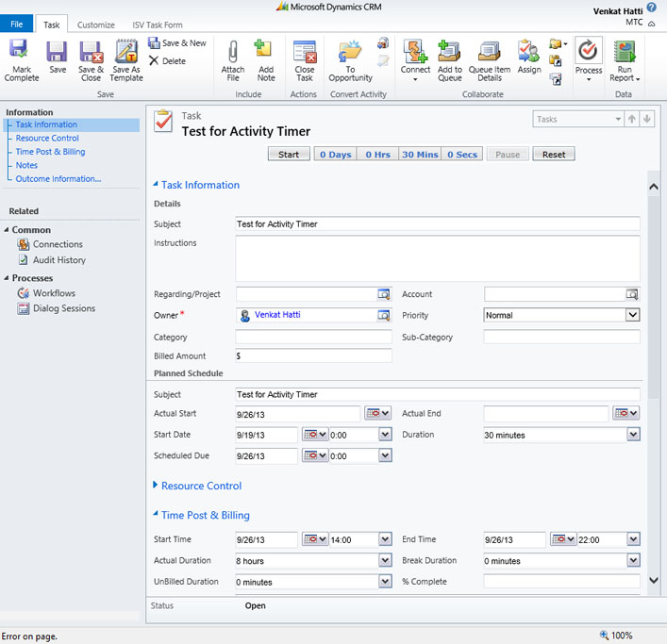Collapse the Task Information section
The image size is (667, 644).
tap(200, 185)
